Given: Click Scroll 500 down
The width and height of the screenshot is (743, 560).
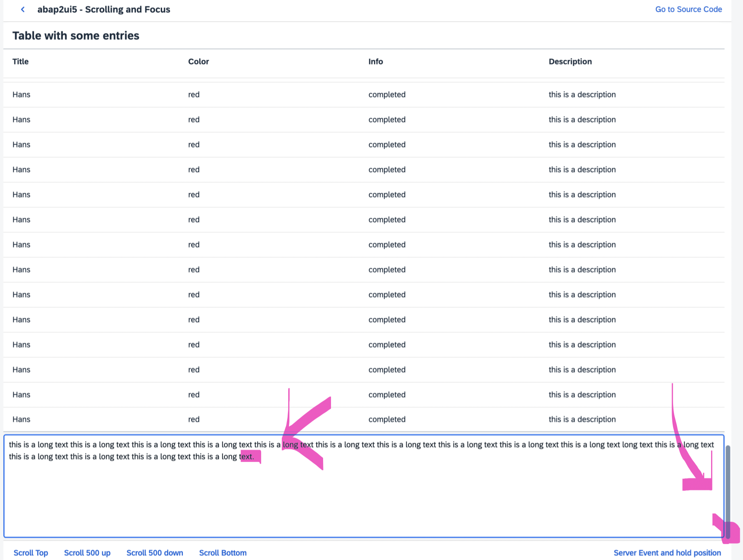Looking at the screenshot, I should (x=155, y=552).
